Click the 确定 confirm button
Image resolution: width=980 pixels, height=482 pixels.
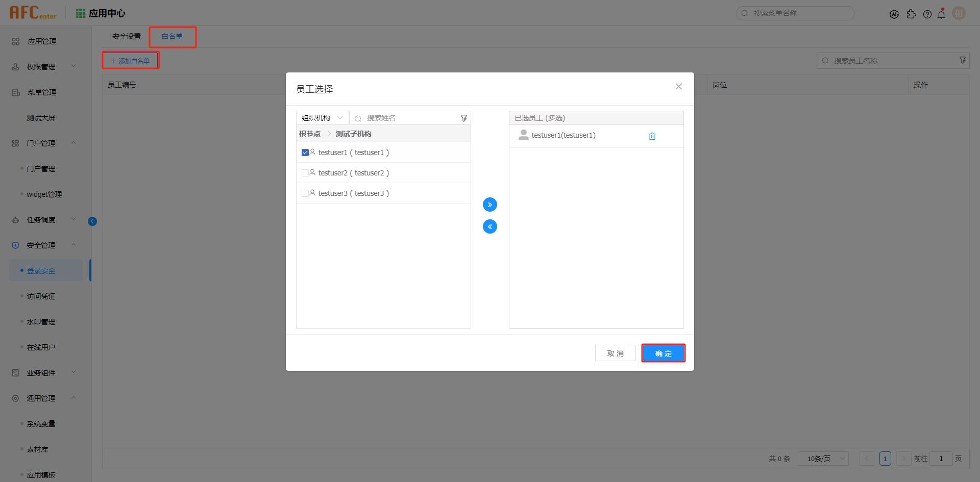tap(663, 353)
